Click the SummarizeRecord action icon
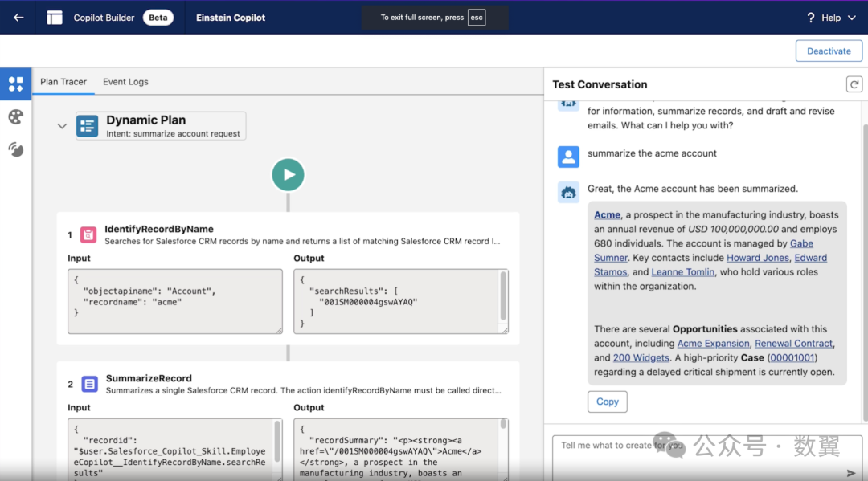868x481 pixels. (90, 384)
